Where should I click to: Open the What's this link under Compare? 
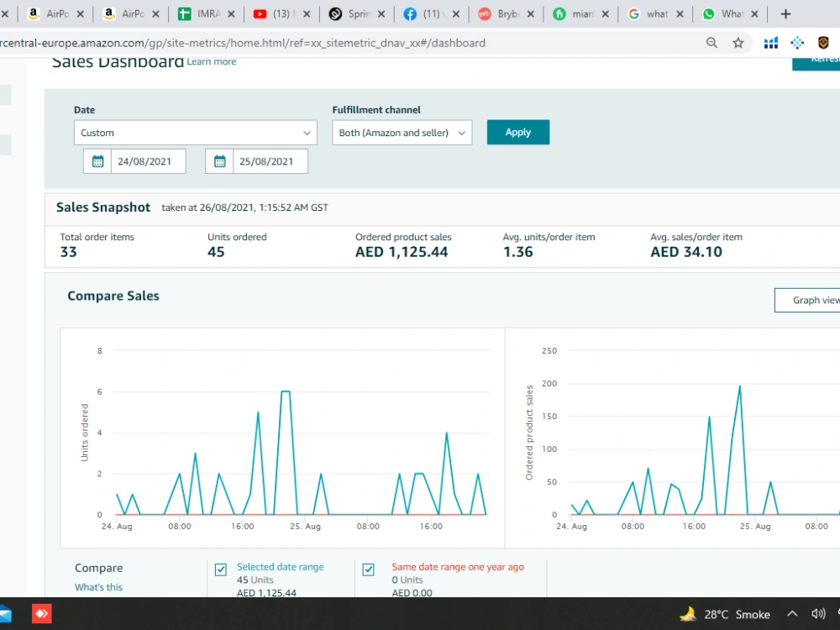(98, 587)
